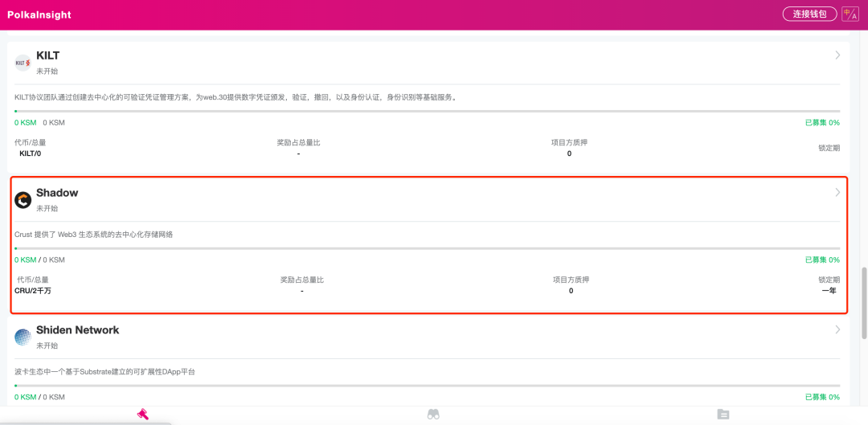
Task: Click the Shiden Network project logo
Action: pos(23,337)
